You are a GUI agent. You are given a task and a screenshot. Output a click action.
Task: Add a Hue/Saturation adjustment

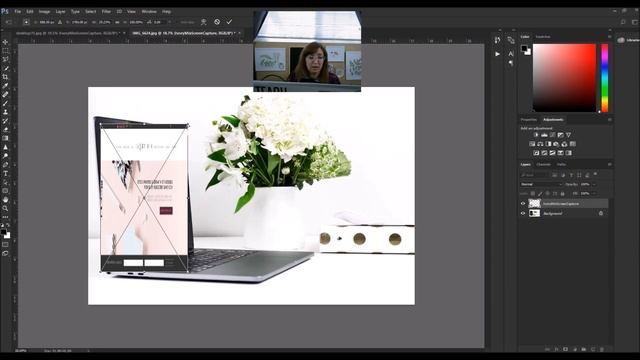pos(532,144)
